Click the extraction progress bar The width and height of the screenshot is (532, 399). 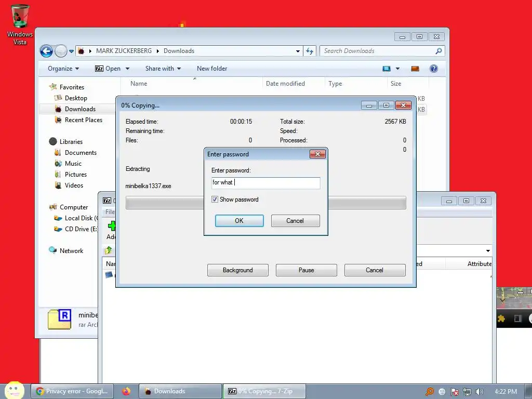[265, 203]
